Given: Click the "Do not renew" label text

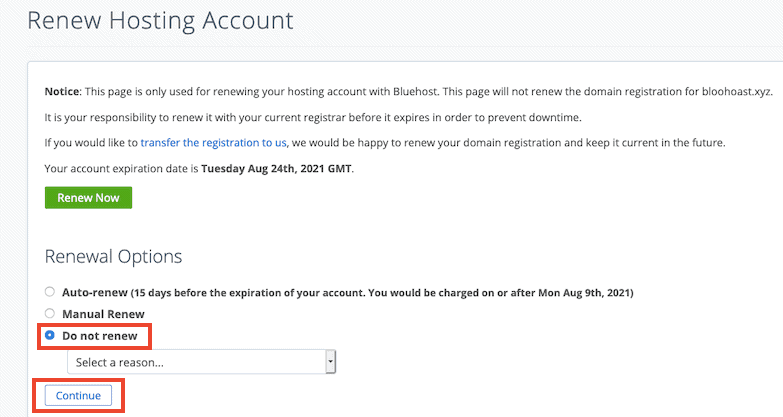Looking at the screenshot, I should tap(100, 336).
